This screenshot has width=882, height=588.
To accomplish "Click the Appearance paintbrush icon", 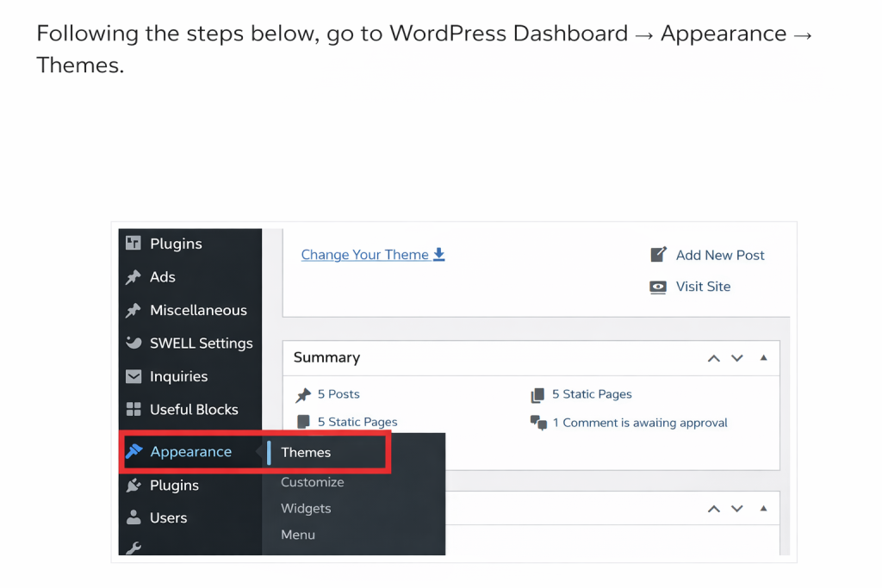I will click(x=134, y=451).
